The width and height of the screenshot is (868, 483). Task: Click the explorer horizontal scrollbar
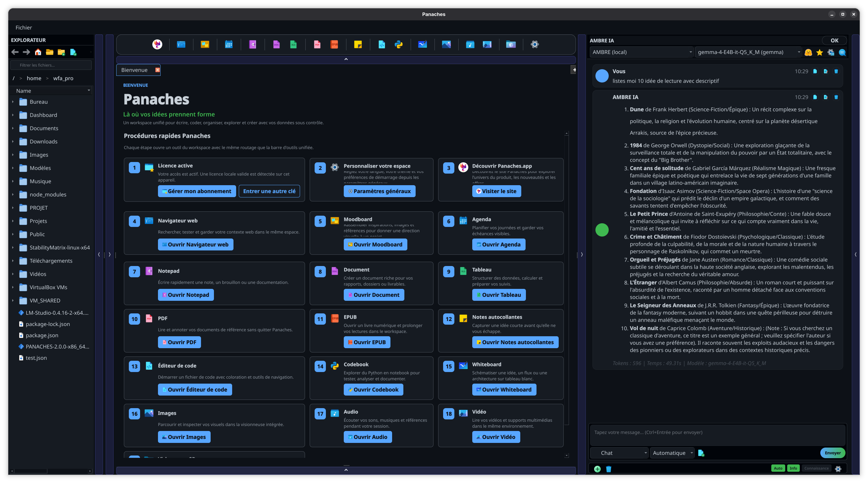(31, 471)
